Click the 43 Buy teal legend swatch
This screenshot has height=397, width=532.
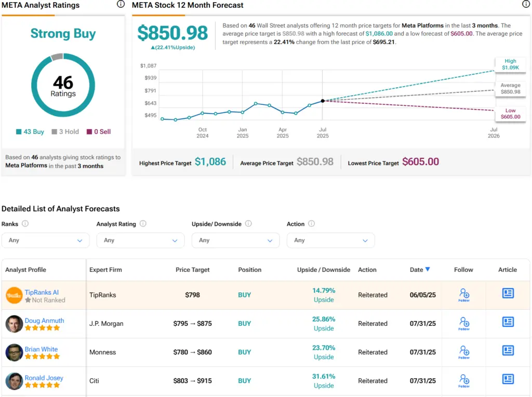(19, 132)
